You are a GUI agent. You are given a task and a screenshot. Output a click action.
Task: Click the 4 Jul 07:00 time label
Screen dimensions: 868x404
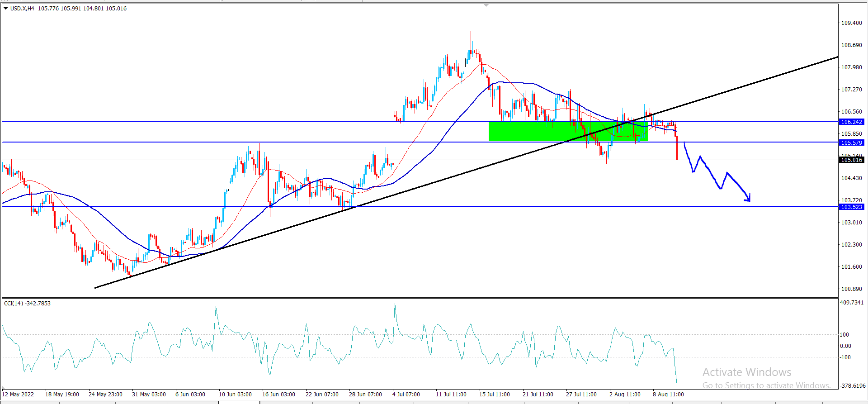pyautogui.click(x=406, y=394)
